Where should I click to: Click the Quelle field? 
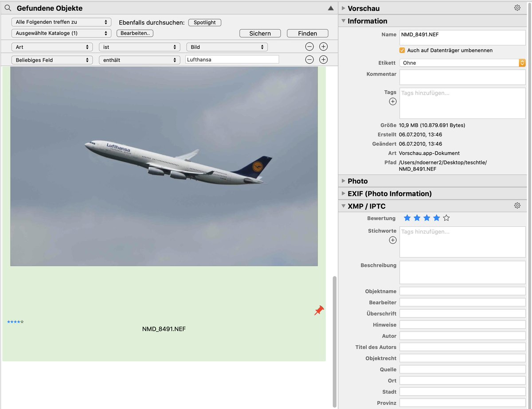(462, 369)
